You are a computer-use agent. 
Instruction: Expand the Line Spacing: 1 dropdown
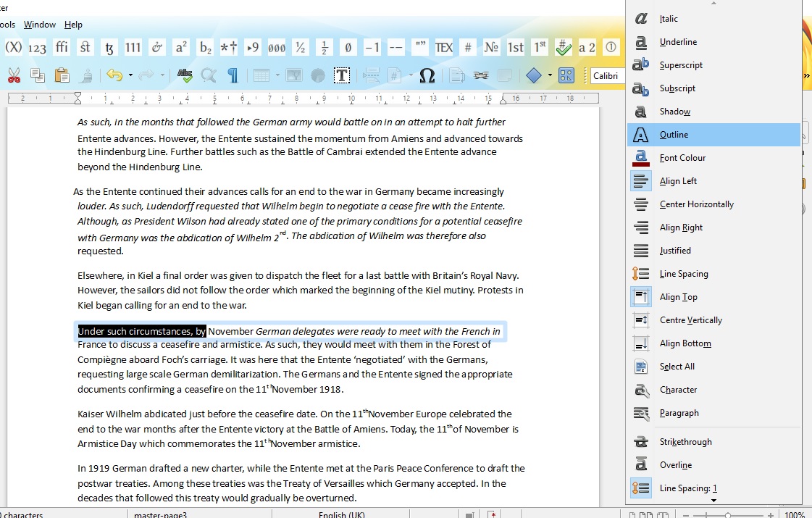click(689, 488)
